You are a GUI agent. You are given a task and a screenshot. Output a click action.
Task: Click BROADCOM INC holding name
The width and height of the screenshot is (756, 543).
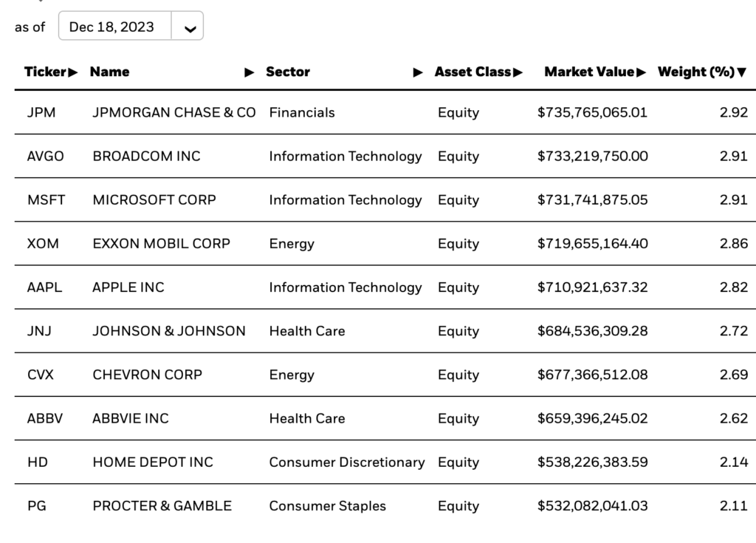(146, 157)
